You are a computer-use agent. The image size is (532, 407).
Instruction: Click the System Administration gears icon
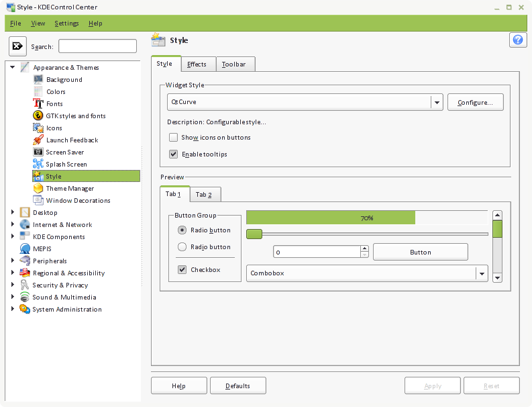pos(25,309)
